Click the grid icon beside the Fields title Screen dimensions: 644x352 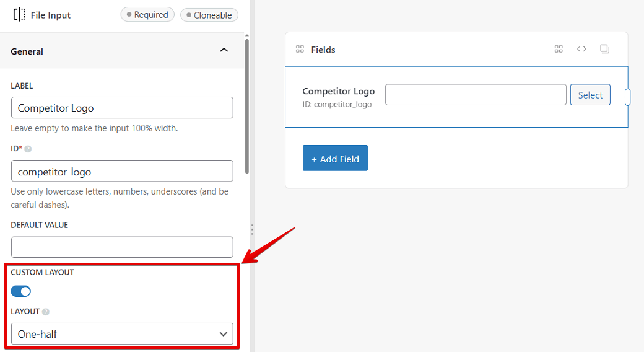(x=300, y=50)
